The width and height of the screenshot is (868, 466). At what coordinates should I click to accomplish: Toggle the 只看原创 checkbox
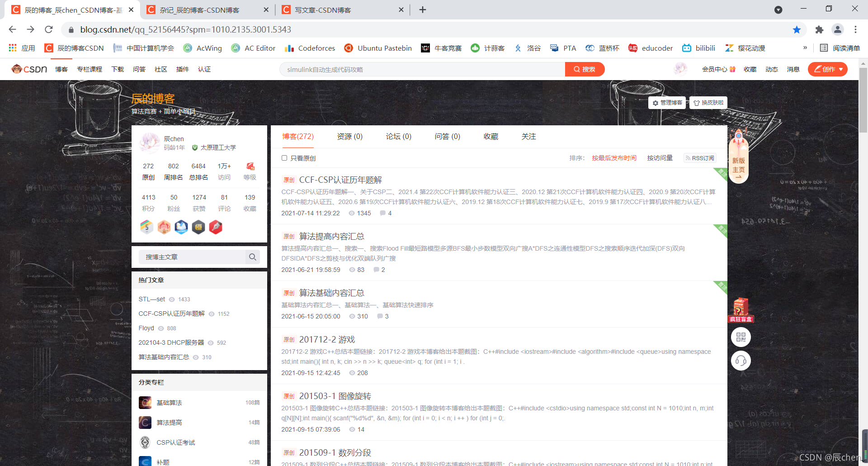(284, 158)
